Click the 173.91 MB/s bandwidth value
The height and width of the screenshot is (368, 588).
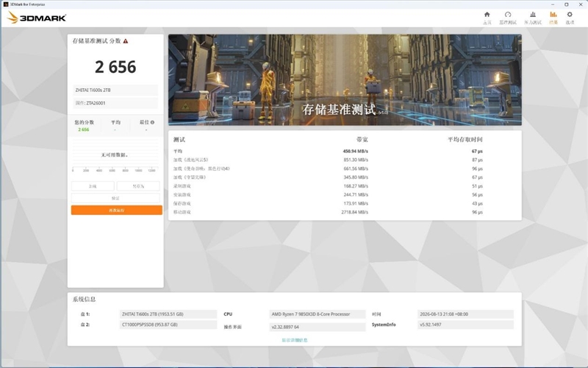click(356, 203)
